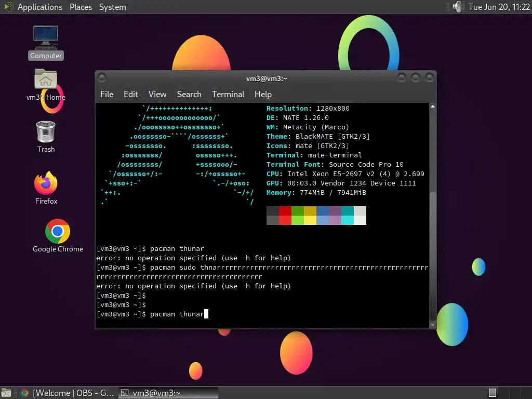Open the terminal Edit menu
The width and height of the screenshot is (532, 399).
click(130, 94)
